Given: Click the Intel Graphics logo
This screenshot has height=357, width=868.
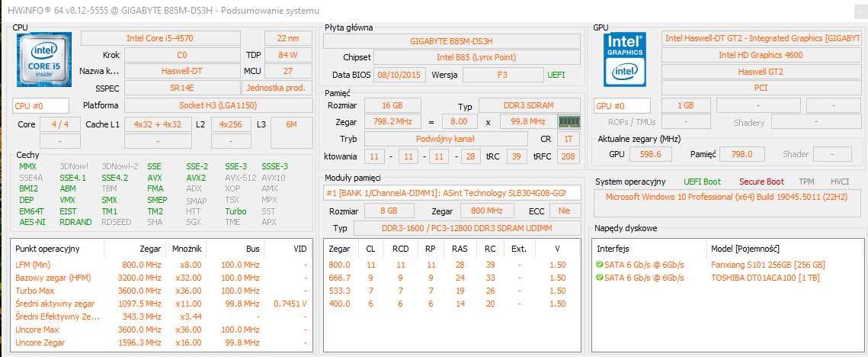Looking at the screenshot, I should 624,59.
